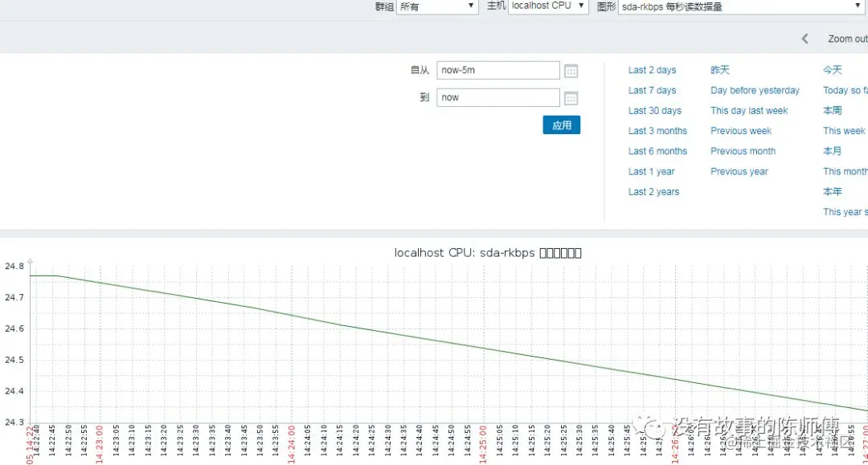Viewport: 868px width, 465px height.
Task: Select the Last 2 days range
Action: 652,70
